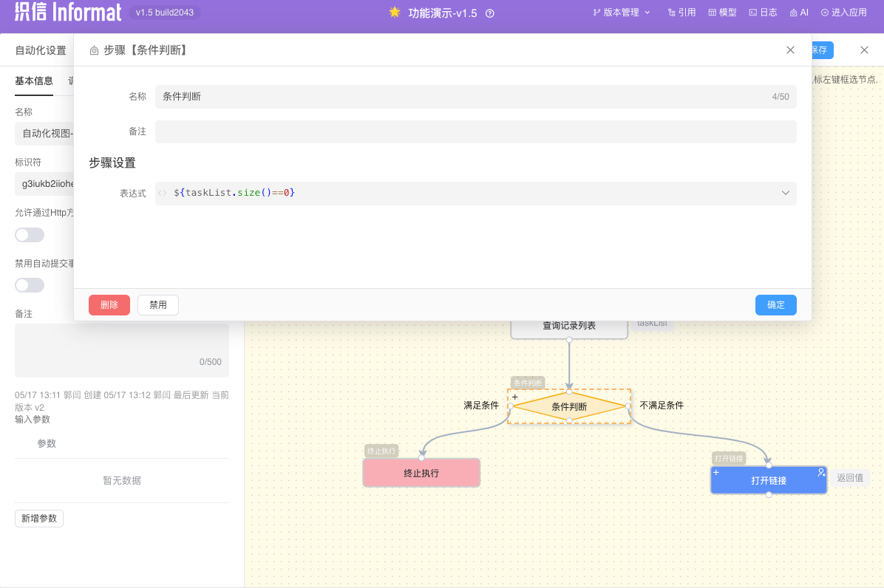Click the red 删除 button
This screenshot has height=588, width=884.
(x=109, y=305)
